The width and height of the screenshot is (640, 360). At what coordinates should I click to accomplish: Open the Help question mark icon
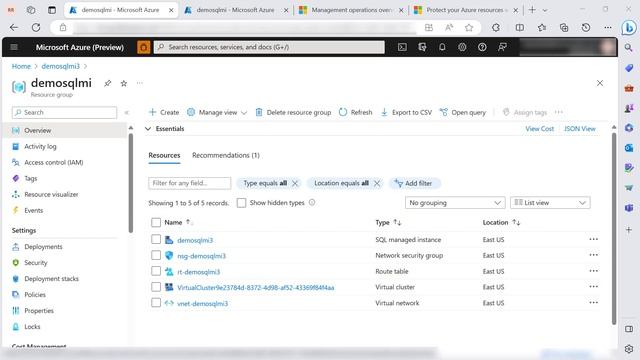pyautogui.click(x=482, y=47)
